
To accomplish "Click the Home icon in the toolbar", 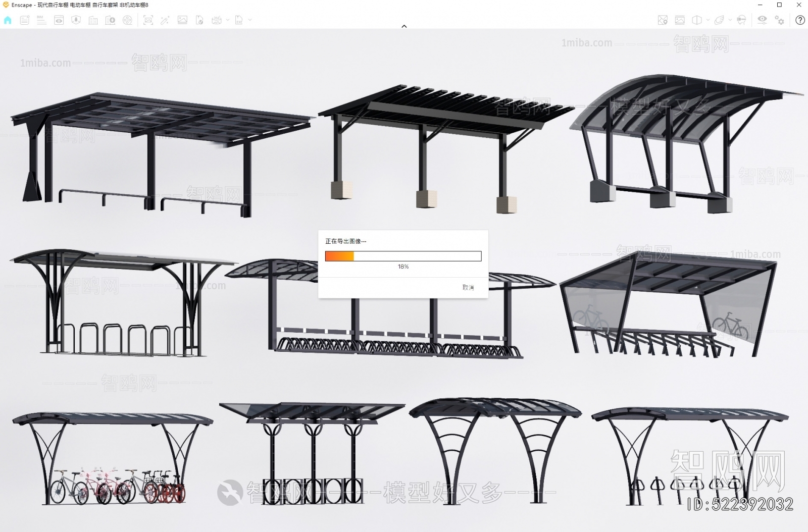I will [8, 20].
